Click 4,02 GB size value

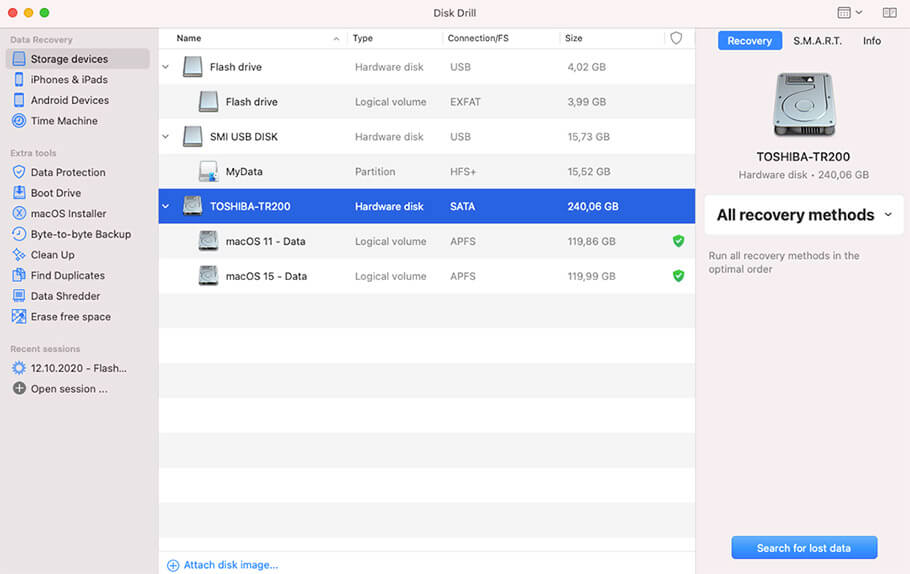point(586,67)
